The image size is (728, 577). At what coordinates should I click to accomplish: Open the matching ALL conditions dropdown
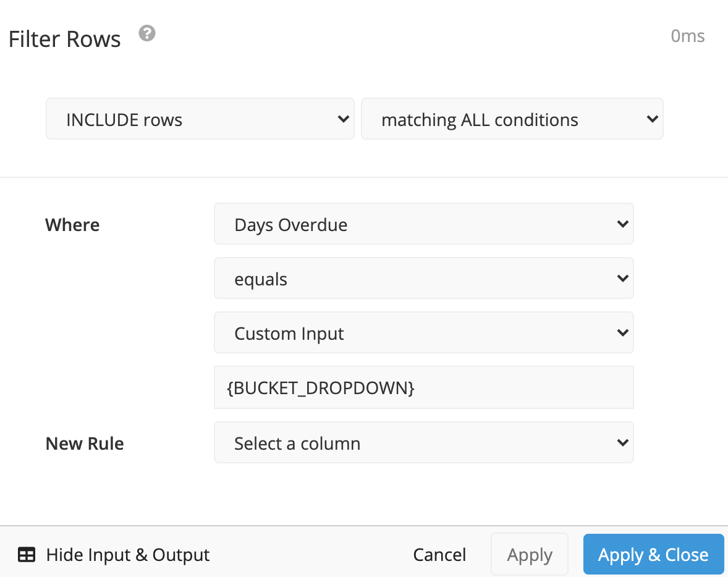click(512, 119)
